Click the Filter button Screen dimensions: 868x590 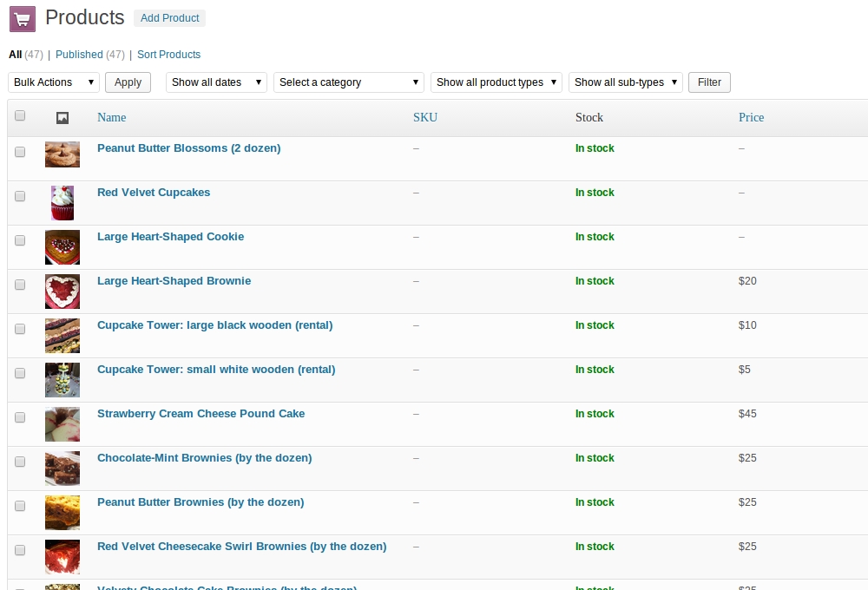coord(709,82)
